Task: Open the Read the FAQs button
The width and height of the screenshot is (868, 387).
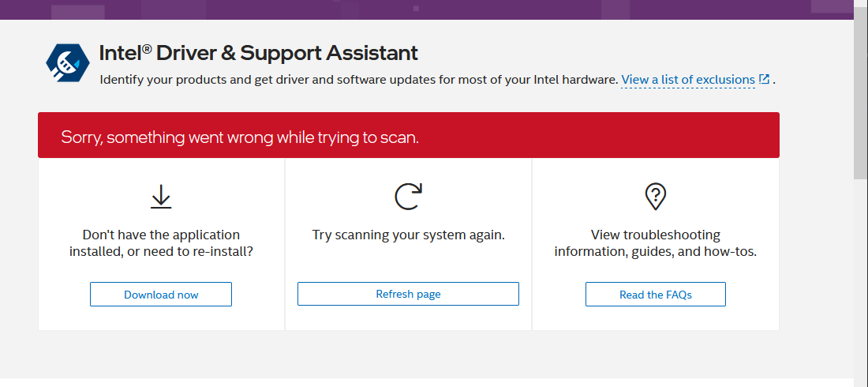Action: 655,295
